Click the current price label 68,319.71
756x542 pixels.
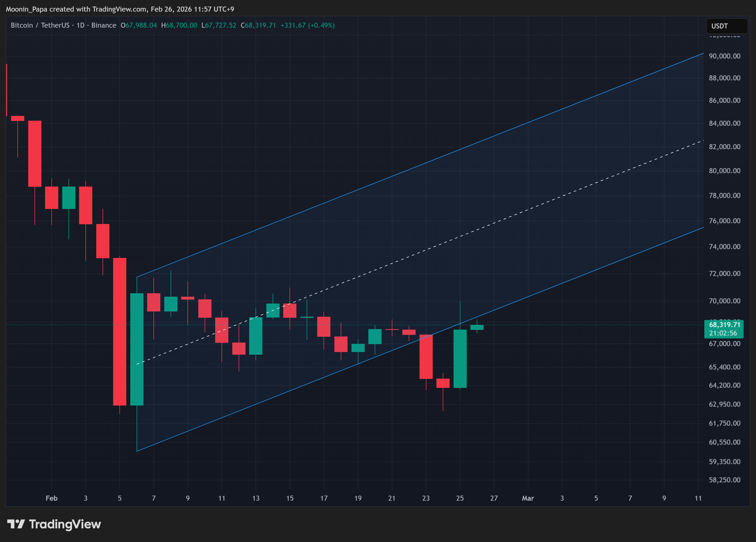[724, 325]
